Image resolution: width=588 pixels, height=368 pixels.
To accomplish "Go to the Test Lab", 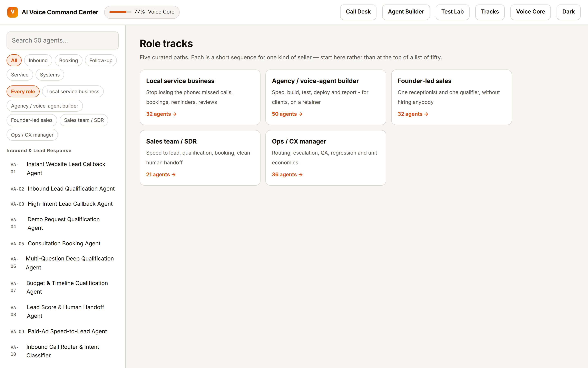I will pyautogui.click(x=452, y=12).
